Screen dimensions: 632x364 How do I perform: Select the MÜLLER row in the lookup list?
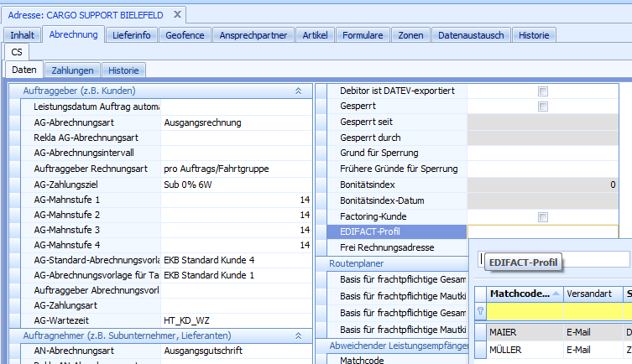tap(519, 350)
